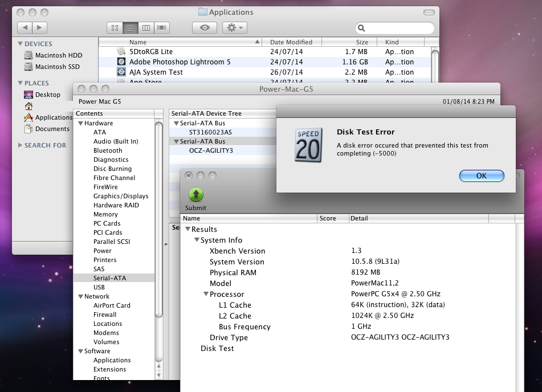
Task: Click the Finder file list scrollbar
Action: [435, 66]
